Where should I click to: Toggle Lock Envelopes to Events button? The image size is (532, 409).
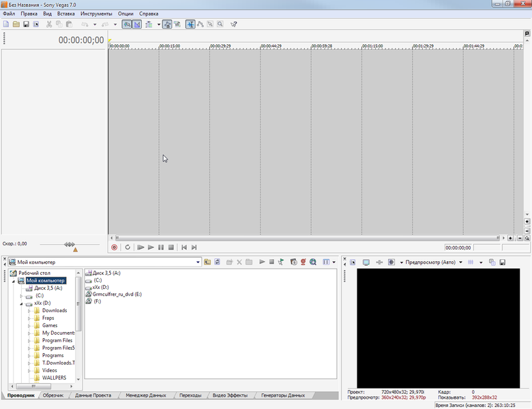[x=167, y=25]
